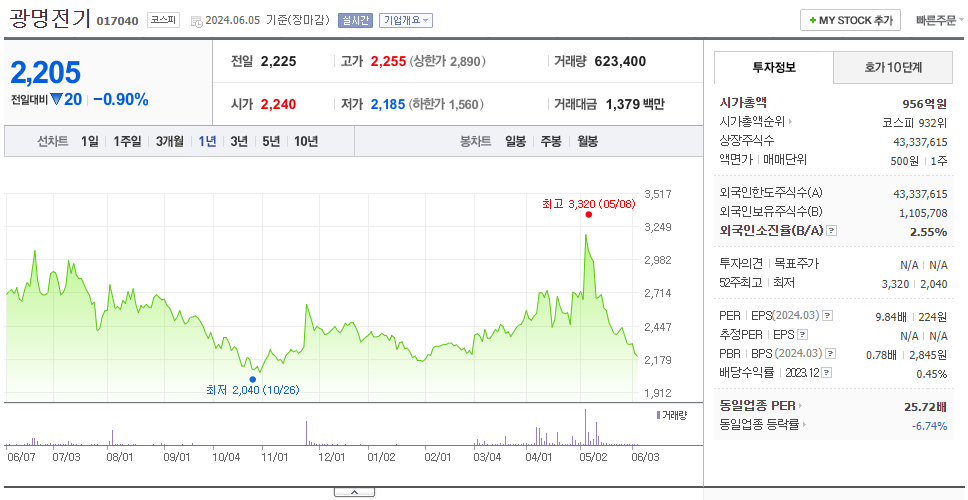Click the 외국인소진율 2.55% value
968x500 pixels.
point(928,231)
